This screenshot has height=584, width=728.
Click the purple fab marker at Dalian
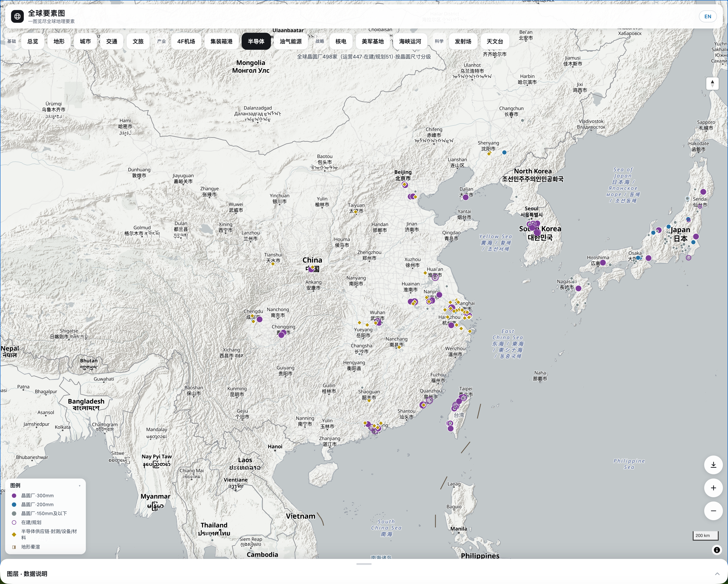[x=466, y=197]
